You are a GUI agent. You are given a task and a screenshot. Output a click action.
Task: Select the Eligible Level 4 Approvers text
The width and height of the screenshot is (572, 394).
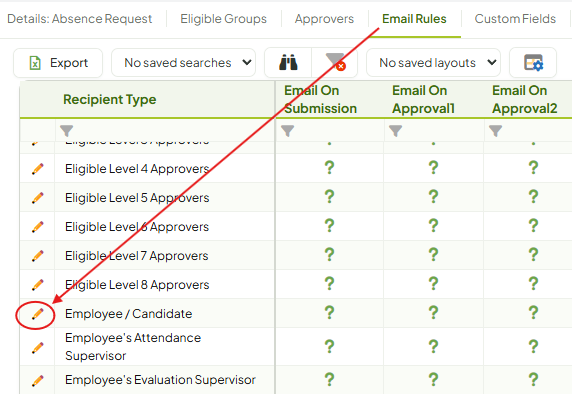pyautogui.click(x=137, y=169)
